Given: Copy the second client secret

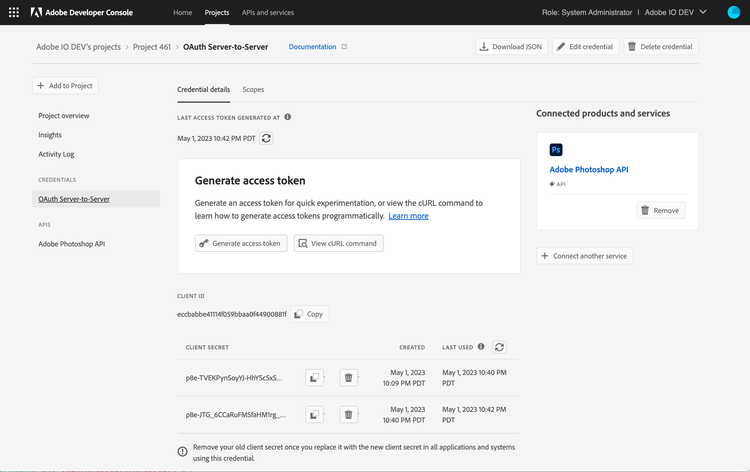Looking at the screenshot, I should point(314,414).
